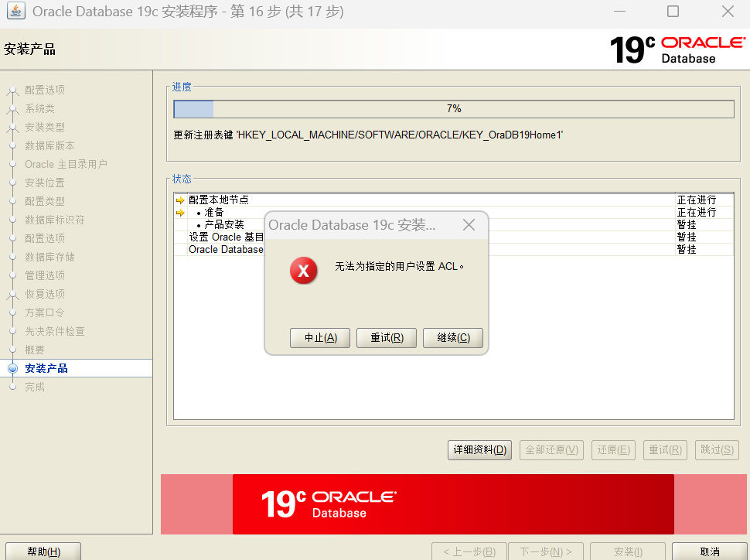Retry the failed step with dialog 重试(R)
Viewport: 750px width, 560px height.
point(387,338)
